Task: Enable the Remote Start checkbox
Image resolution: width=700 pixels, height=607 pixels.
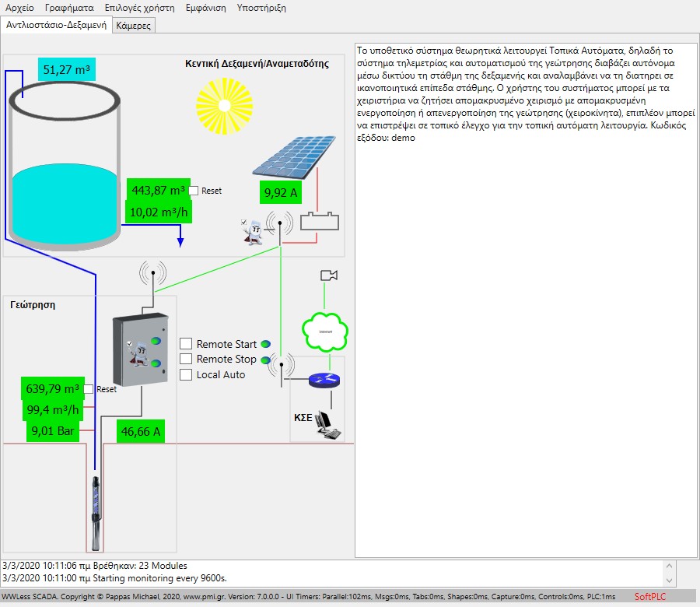Action: click(x=186, y=344)
